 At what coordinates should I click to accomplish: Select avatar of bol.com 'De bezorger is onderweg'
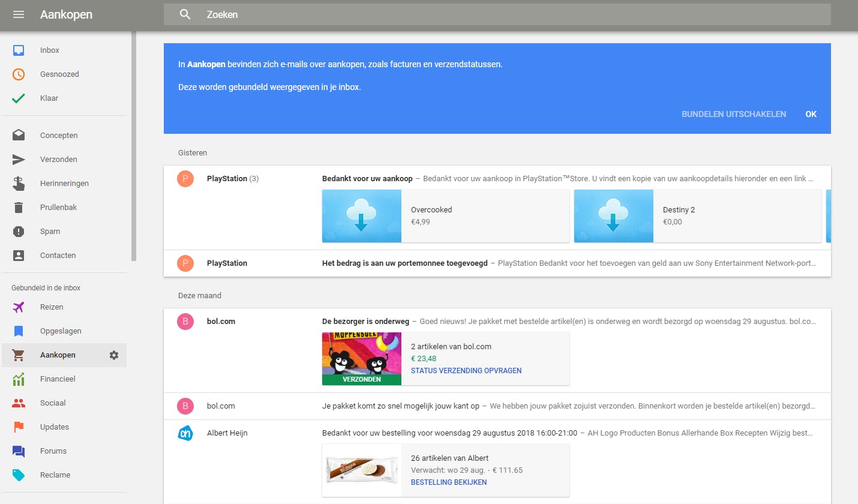pyautogui.click(x=185, y=322)
